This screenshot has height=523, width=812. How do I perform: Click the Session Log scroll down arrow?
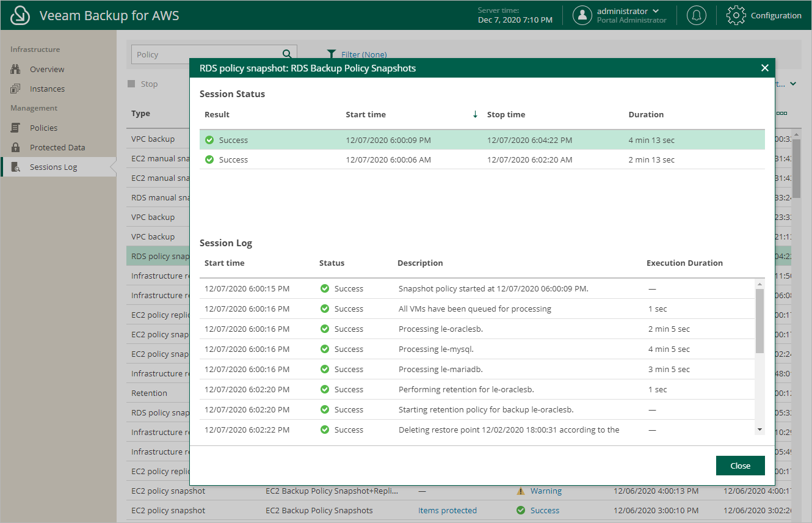759,430
